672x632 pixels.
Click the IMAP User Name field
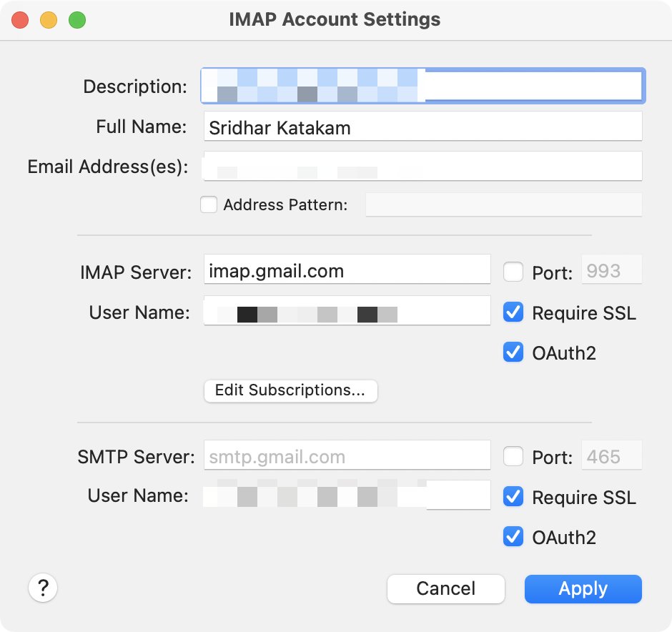[347, 310]
